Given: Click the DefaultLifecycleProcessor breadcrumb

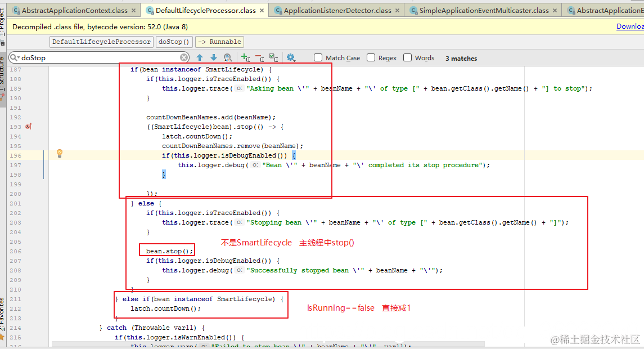Looking at the screenshot, I should [101, 42].
